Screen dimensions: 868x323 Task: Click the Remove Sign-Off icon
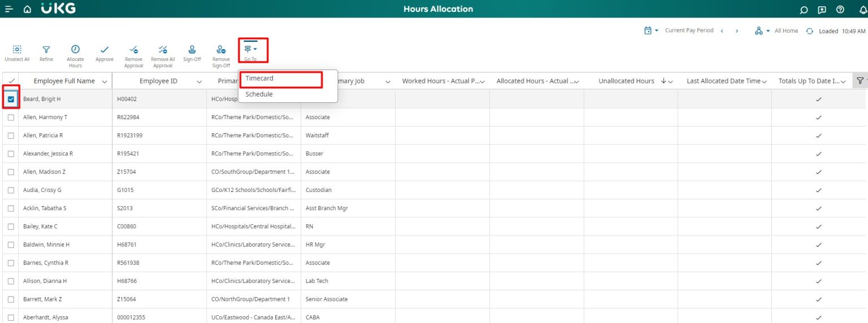(221, 50)
